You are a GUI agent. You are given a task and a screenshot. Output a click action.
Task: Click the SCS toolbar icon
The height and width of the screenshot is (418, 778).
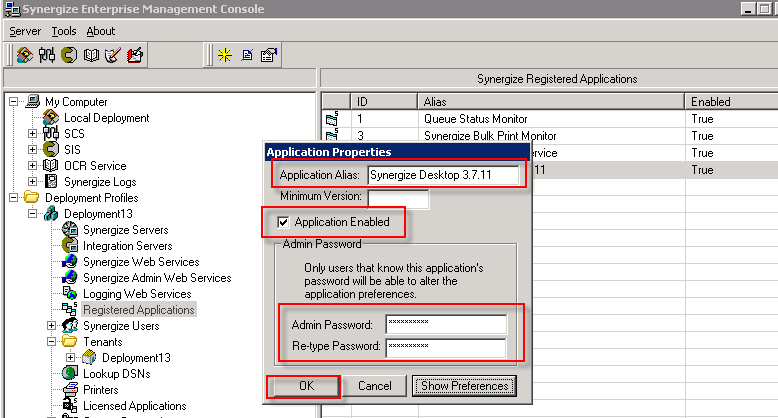[47, 55]
